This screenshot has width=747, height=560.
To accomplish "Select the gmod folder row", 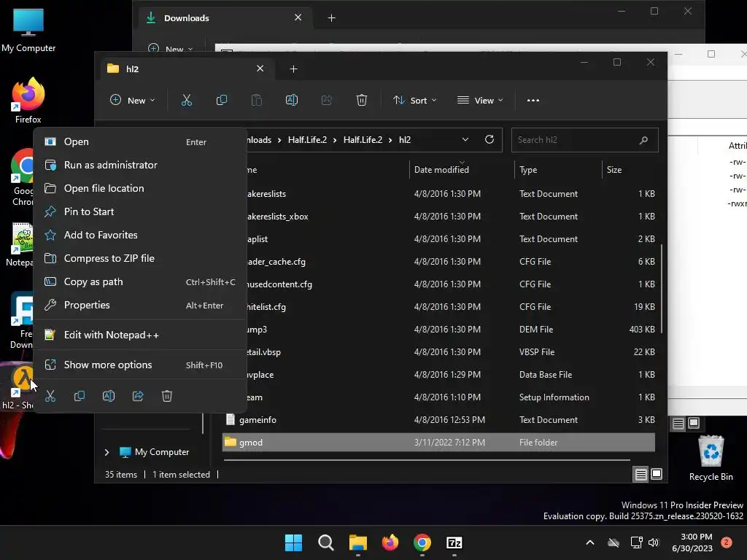I will (438, 443).
